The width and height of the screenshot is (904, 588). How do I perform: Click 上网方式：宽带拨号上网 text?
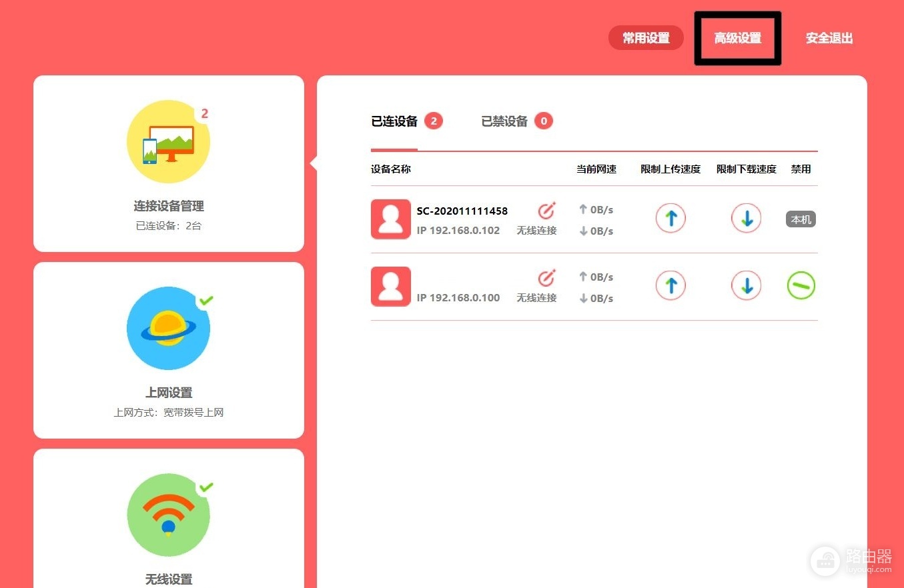[x=169, y=413]
